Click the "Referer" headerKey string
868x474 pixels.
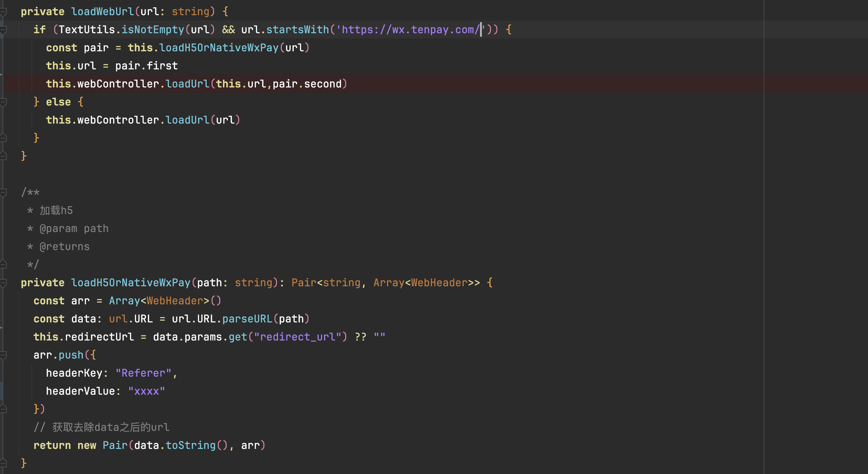pyautogui.click(x=143, y=373)
